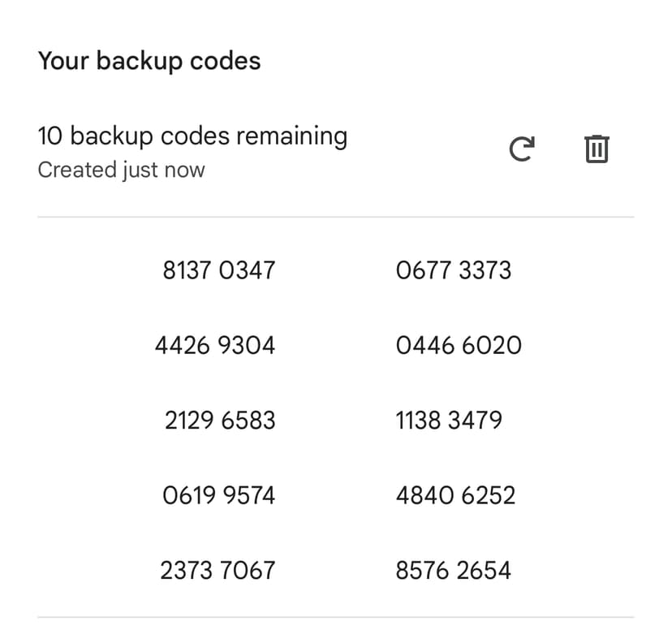Click the code 4840 6252

[x=455, y=494]
